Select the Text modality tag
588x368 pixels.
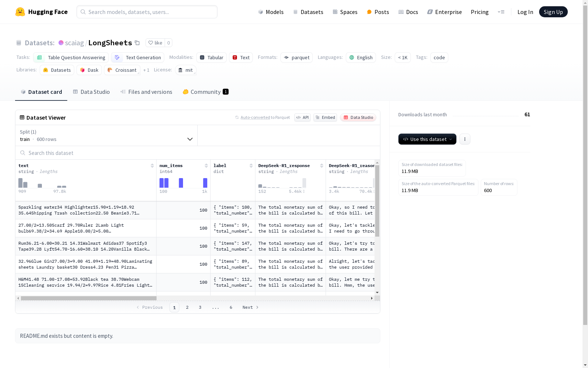point(241,57)
